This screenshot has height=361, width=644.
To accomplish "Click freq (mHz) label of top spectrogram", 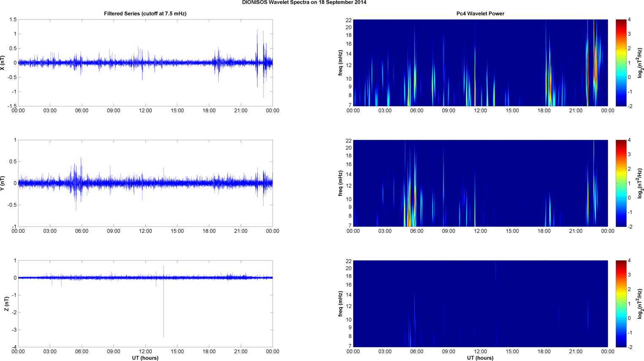I will [x=340, y=63].
